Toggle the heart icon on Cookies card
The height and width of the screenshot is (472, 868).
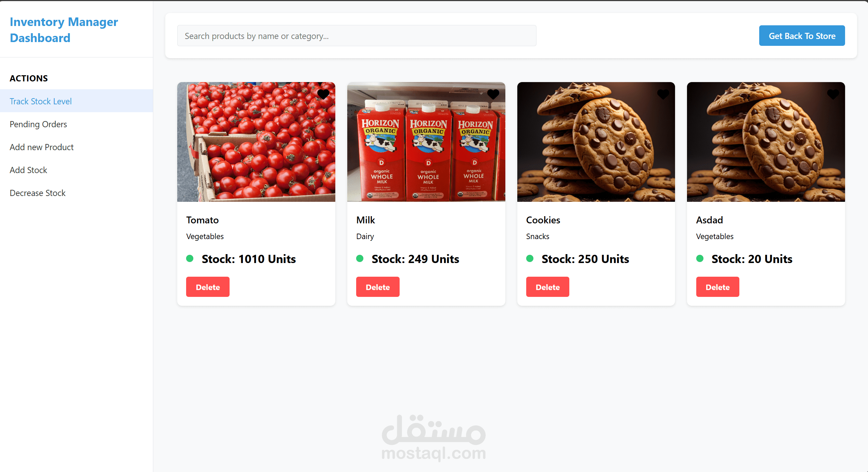click(663, 94)
